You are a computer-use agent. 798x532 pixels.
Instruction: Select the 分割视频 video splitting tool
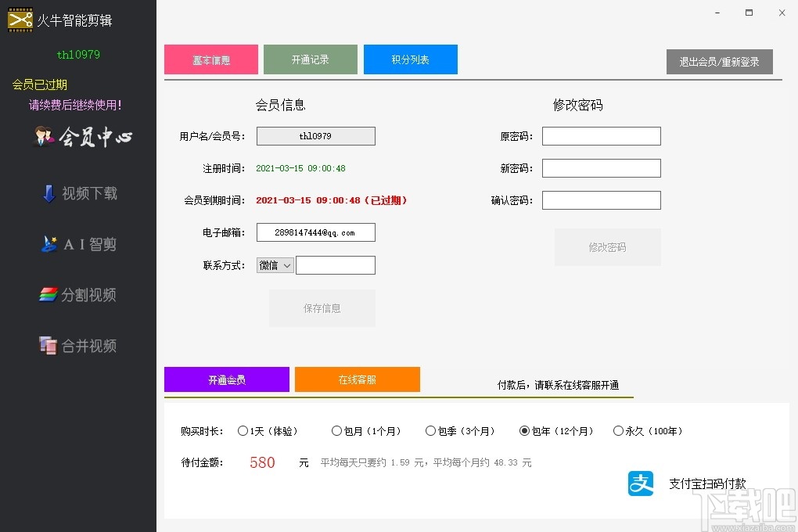pyautogui.click(x=78, y=295)
